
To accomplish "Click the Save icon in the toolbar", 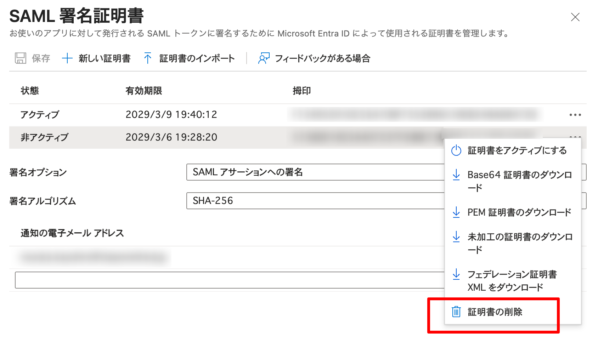I will [21, 58].
